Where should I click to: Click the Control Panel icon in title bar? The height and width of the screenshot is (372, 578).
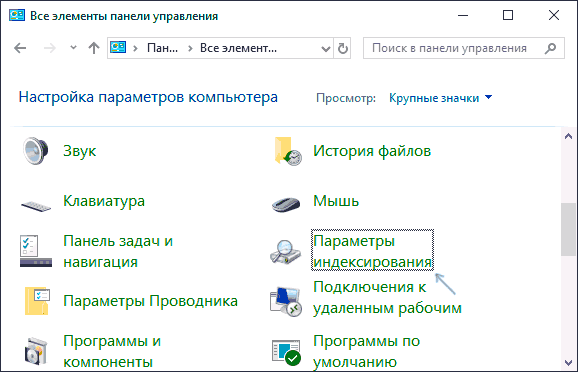(x=17, y=15)
